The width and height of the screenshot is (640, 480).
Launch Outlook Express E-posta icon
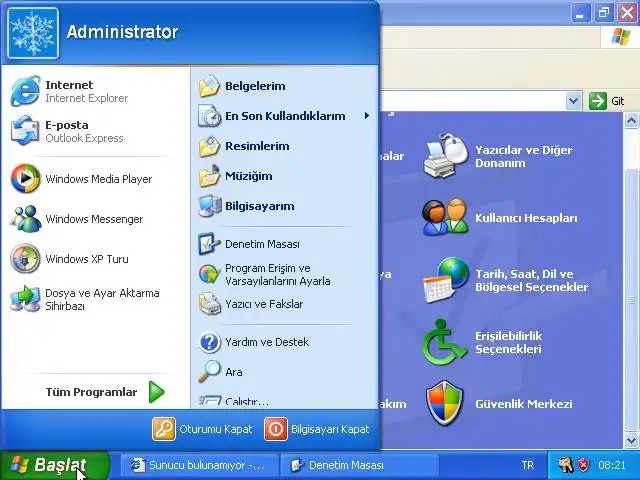[25, 131]
